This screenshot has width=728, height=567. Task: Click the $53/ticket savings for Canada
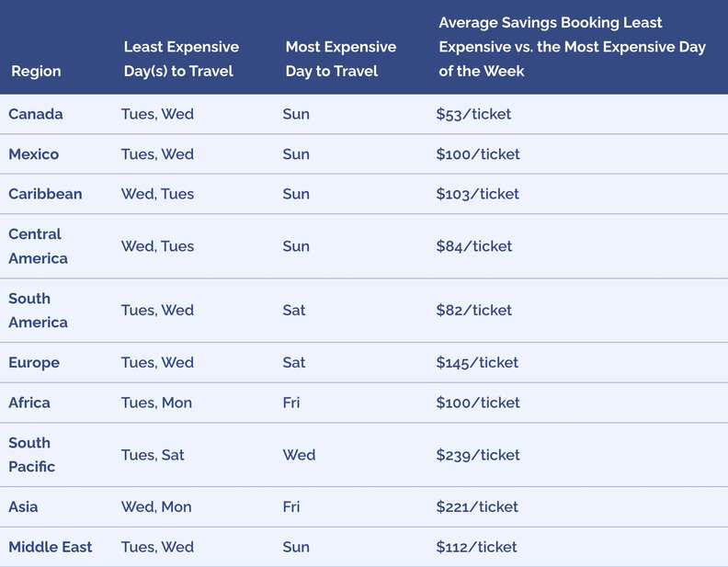click(x=473, y=114)
